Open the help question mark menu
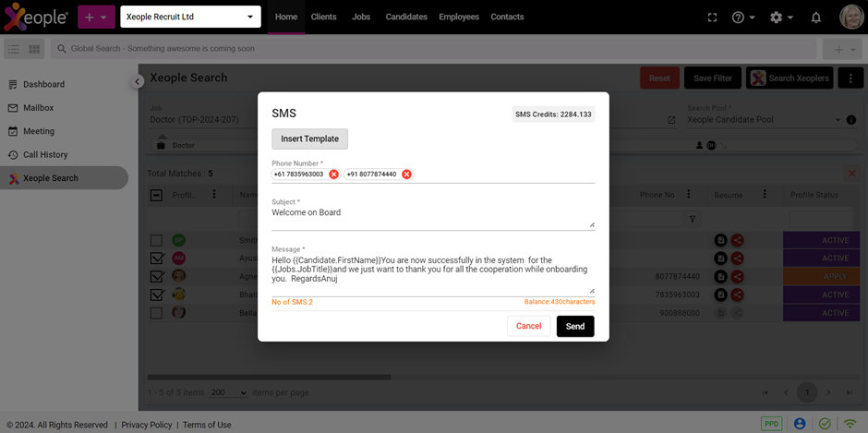The width and height of the screenshot is (868, 433). [742, 17]
